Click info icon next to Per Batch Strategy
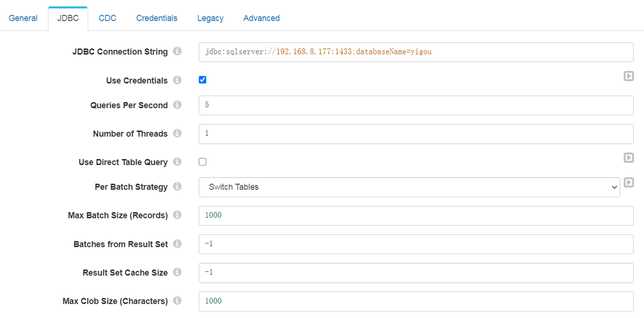 pyautogui.click(x=177, y=186)
